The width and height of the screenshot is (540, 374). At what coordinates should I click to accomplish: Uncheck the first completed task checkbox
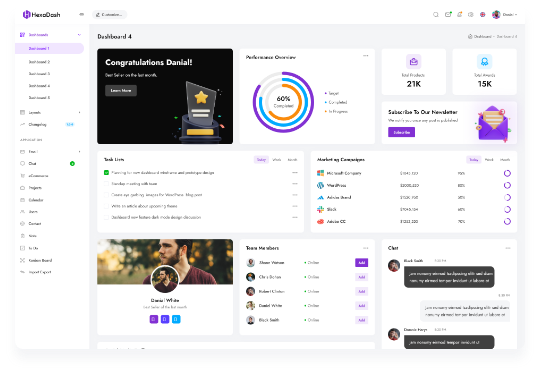[106, 173]
